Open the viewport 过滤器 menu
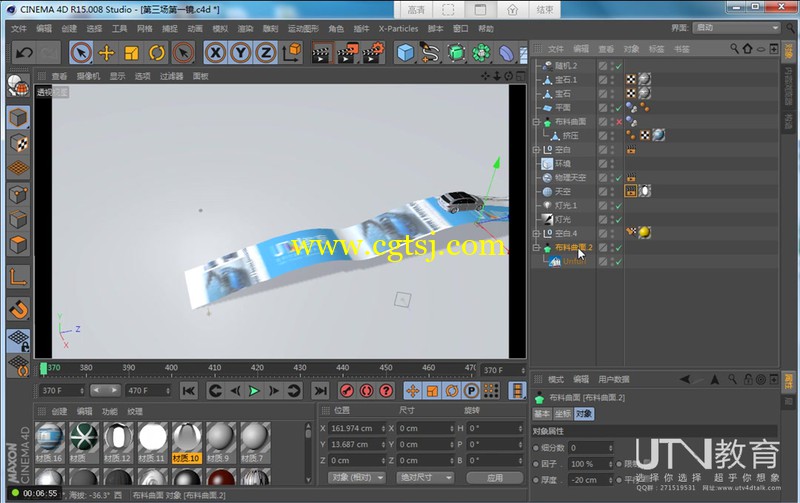The image size is (800, 503). tap(171, 76)
